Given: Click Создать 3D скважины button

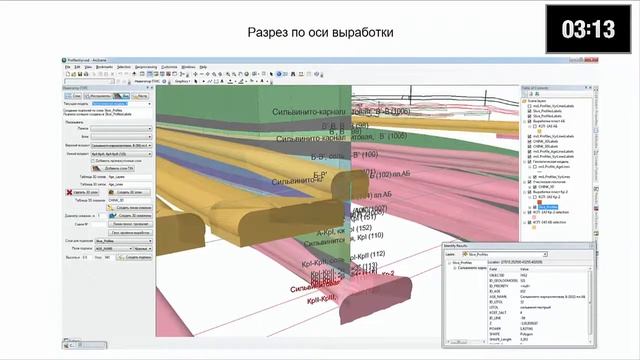Looking at the screenshot, I should point(131,216).
